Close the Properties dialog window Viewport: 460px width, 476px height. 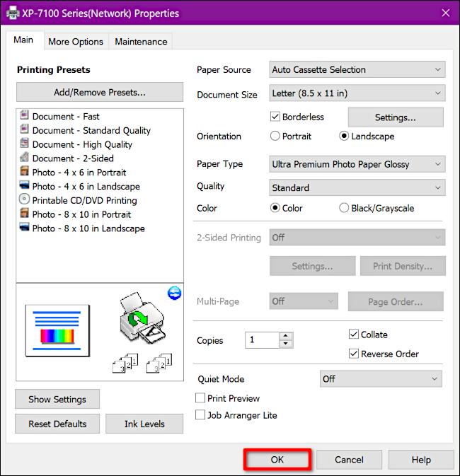click(x=445, y=13)
